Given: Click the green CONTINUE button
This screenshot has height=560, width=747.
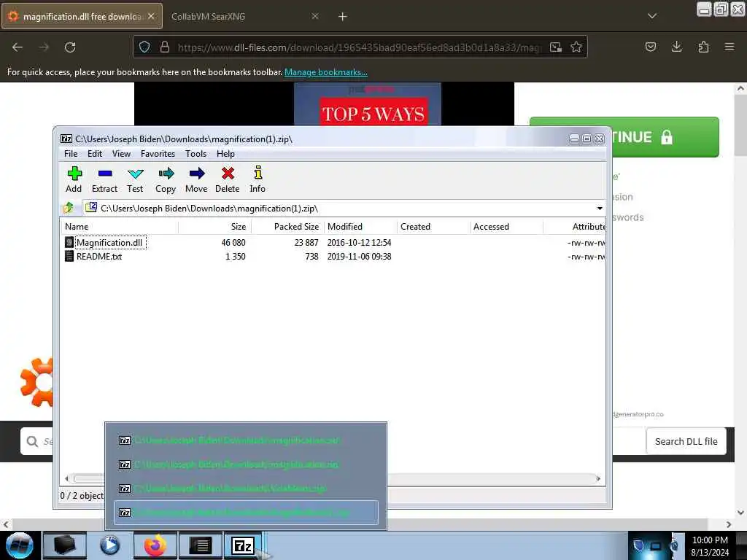Looking at the screenshot, I should tap(665, 137).
